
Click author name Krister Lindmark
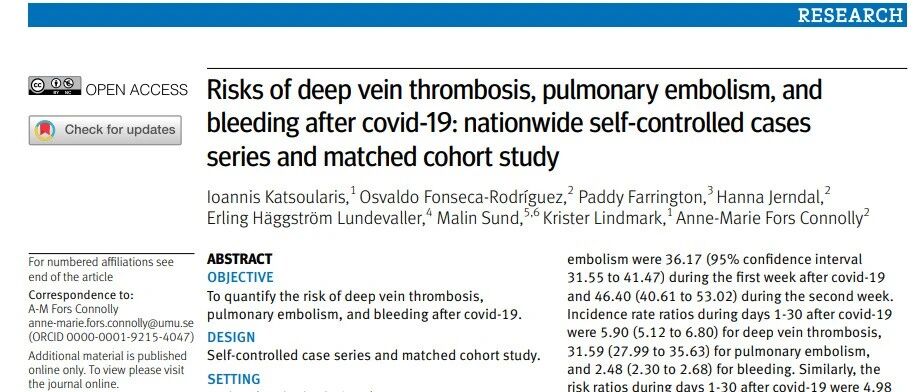604,218
